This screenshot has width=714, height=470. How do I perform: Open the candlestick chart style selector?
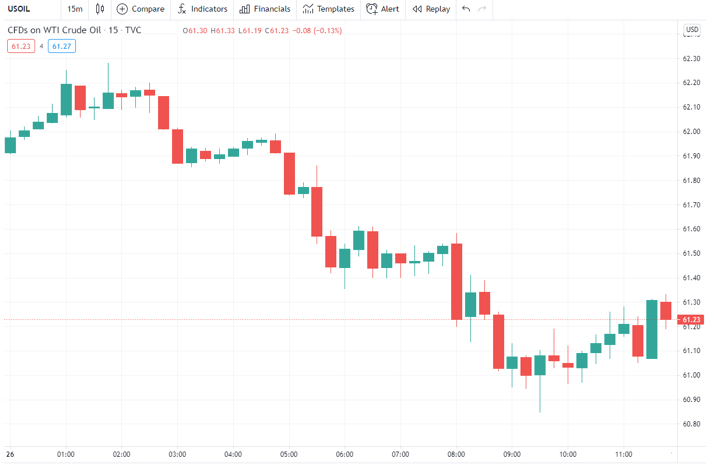click(x=100, y=9)
